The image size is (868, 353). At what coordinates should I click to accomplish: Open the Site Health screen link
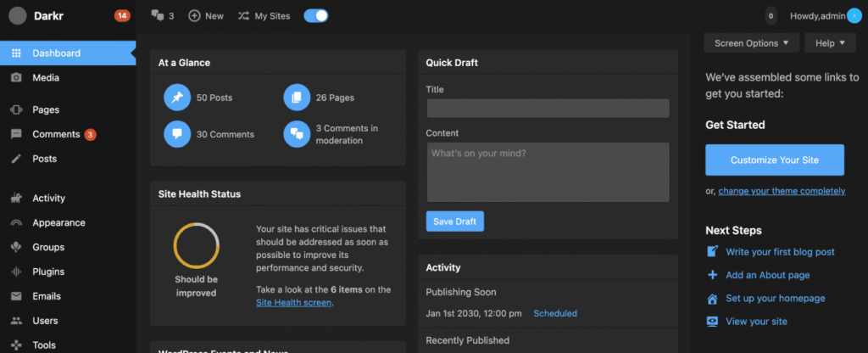(x=293, y=302)
